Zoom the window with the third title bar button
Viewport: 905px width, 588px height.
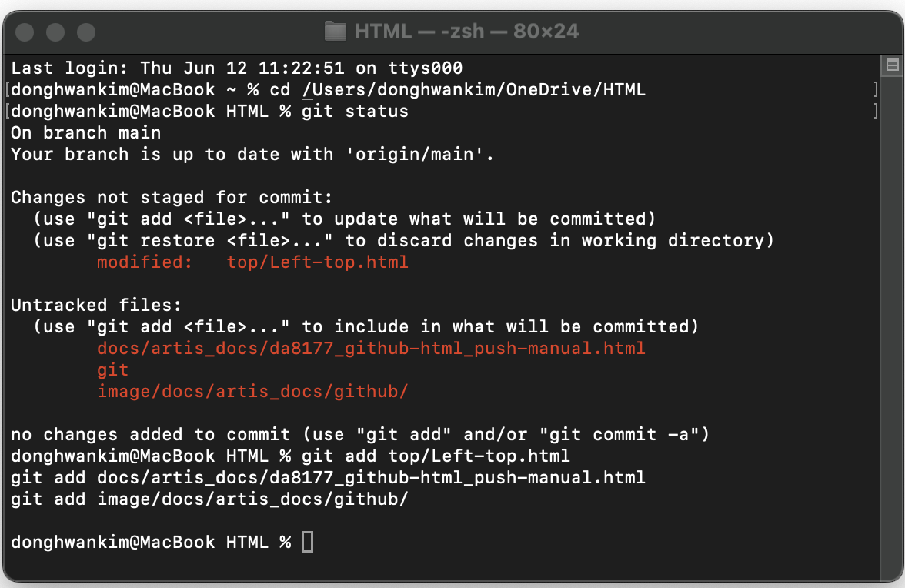(86, 32)
